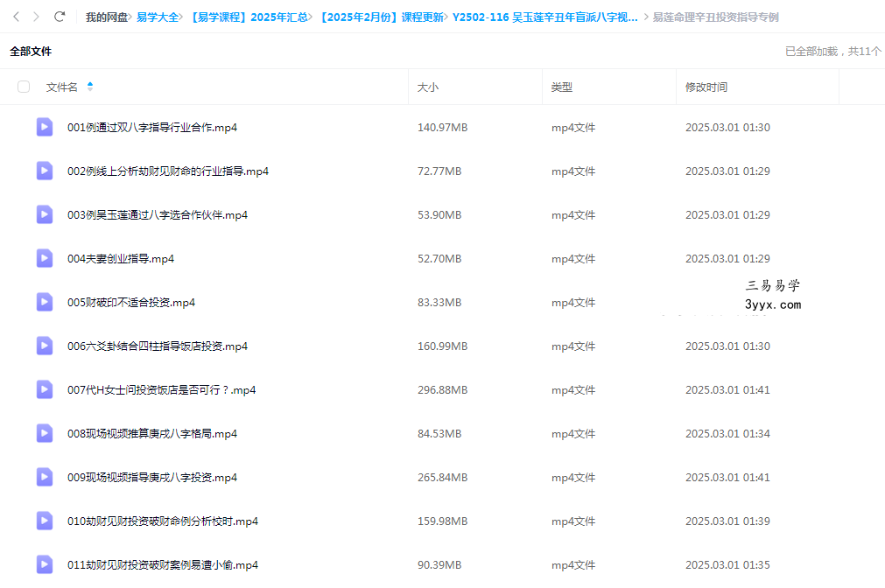Open file 008现场视频推算庚戌八字格局.mp4
This screenshot has height=588, width=885.
coord(152,433)
